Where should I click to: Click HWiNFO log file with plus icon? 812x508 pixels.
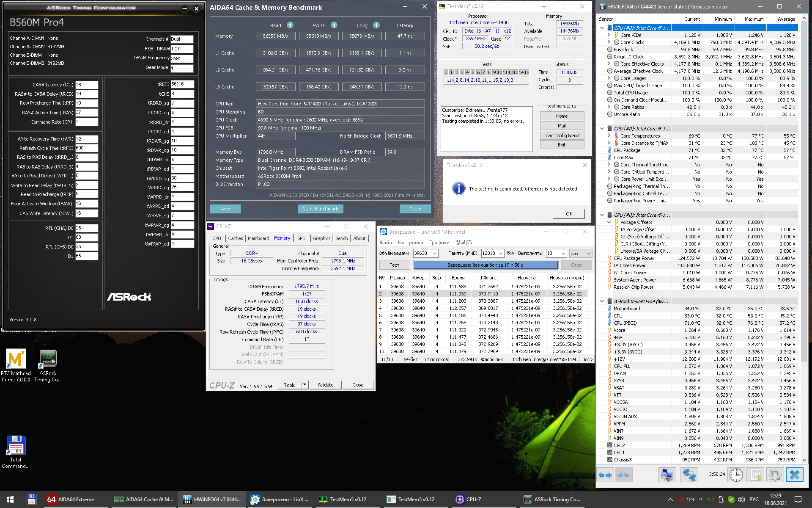pyautogui.click(x=756, y=475)
